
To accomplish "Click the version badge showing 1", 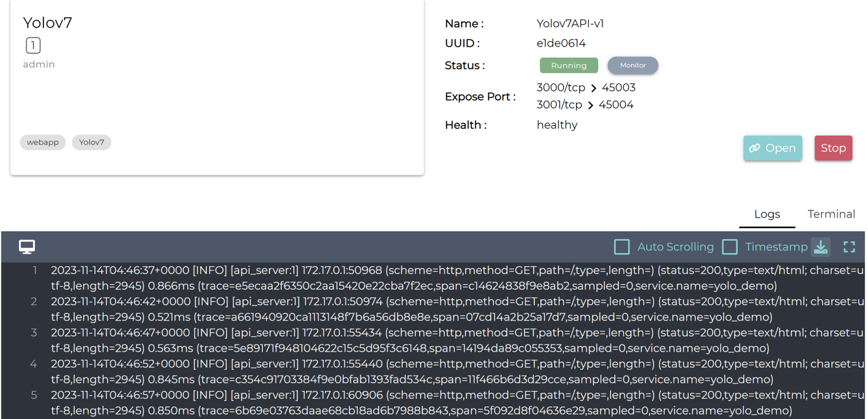I will (33, 45).
